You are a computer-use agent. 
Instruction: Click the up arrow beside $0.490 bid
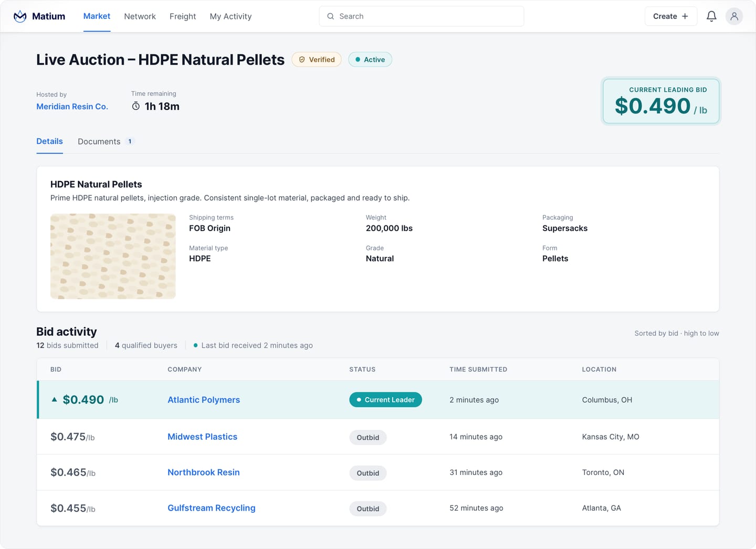[x=54, y=399]
